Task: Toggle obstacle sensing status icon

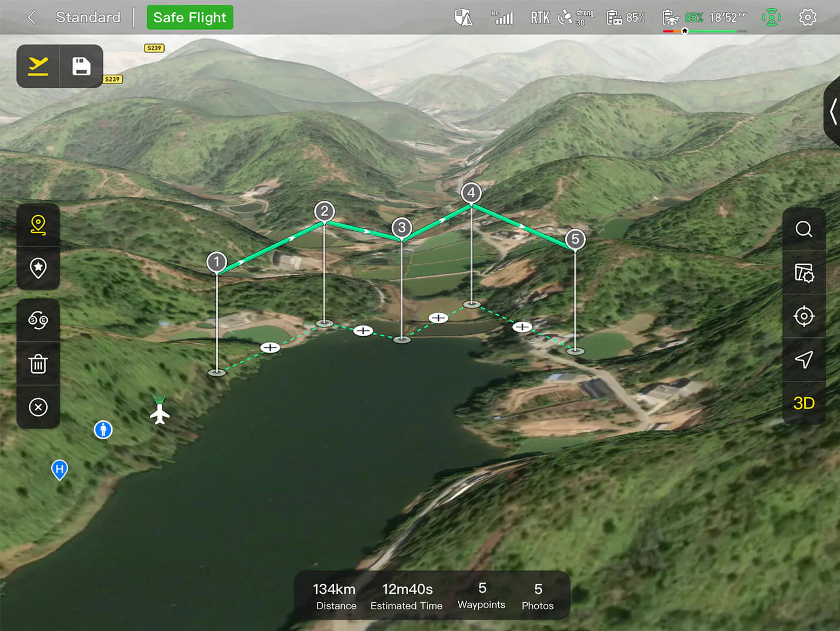Action: click(771, 18)
